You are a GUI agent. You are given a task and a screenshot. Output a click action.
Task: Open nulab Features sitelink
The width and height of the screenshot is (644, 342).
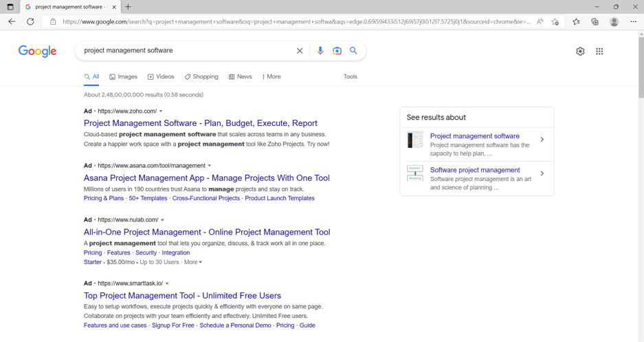coord(119,253)
